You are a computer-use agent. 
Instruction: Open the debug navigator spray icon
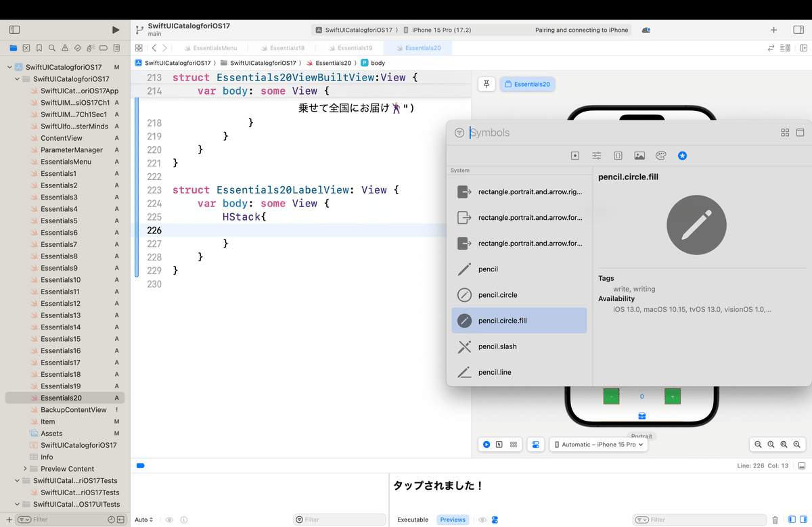pos(91,48)
